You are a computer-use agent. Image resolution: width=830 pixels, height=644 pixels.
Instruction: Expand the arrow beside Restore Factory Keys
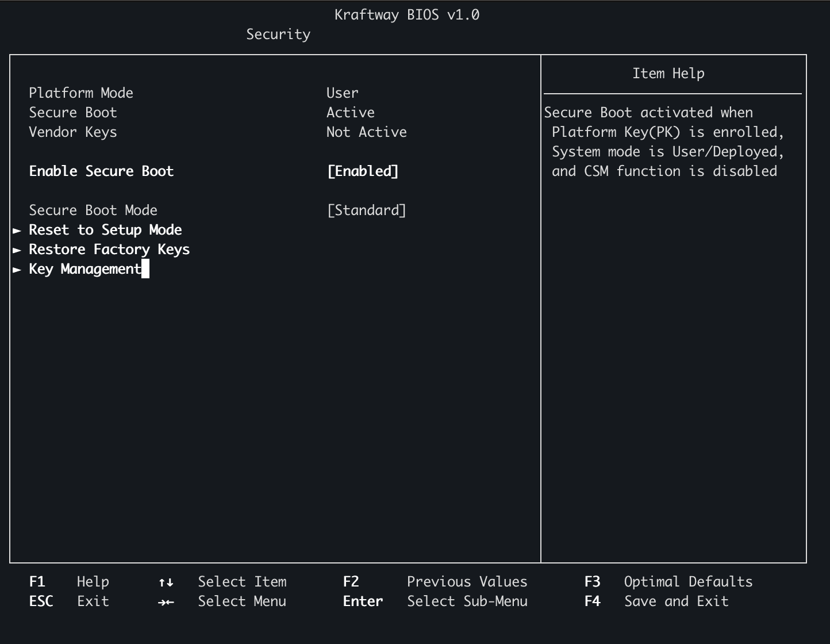(x=17, y=250)
